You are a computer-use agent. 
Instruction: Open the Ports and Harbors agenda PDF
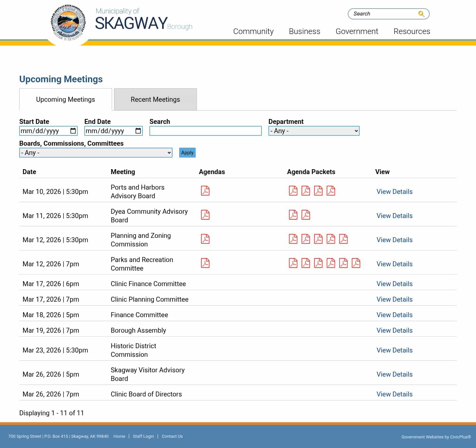(x=205, y=191)
